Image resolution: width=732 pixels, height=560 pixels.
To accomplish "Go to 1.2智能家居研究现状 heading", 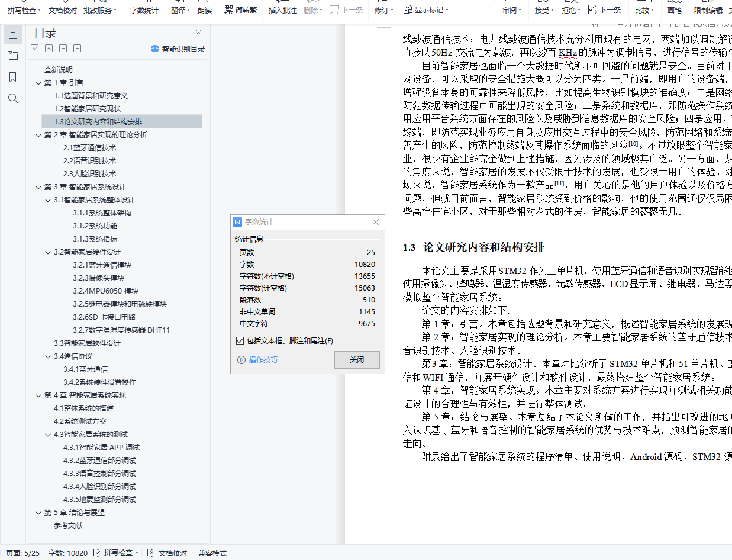I will [x=87, y=109].
